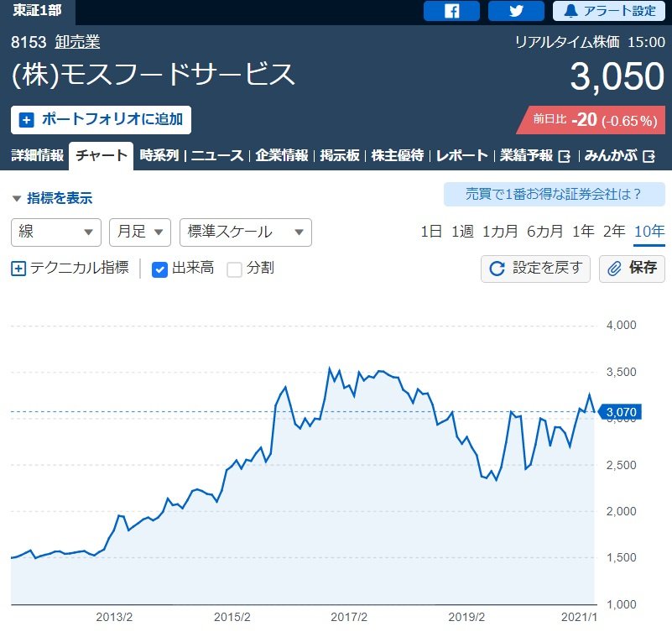Enable the 分割 split checkbox
672x637 pixels.
(235, 269)
